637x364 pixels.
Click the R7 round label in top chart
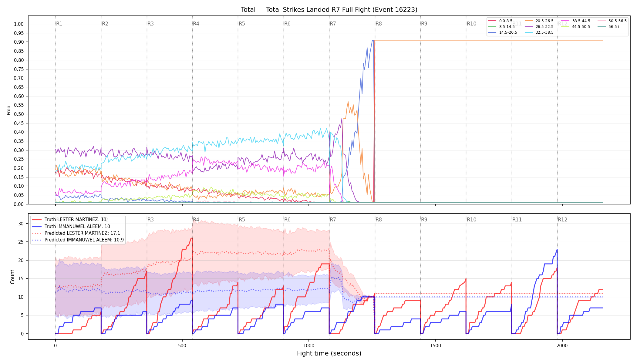[333, 24]
